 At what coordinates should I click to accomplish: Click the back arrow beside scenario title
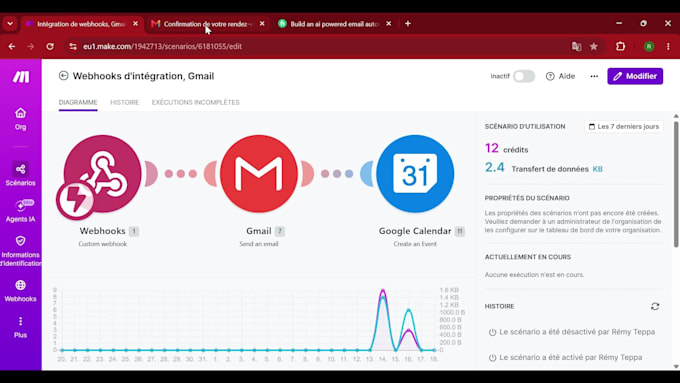point(64,76)
